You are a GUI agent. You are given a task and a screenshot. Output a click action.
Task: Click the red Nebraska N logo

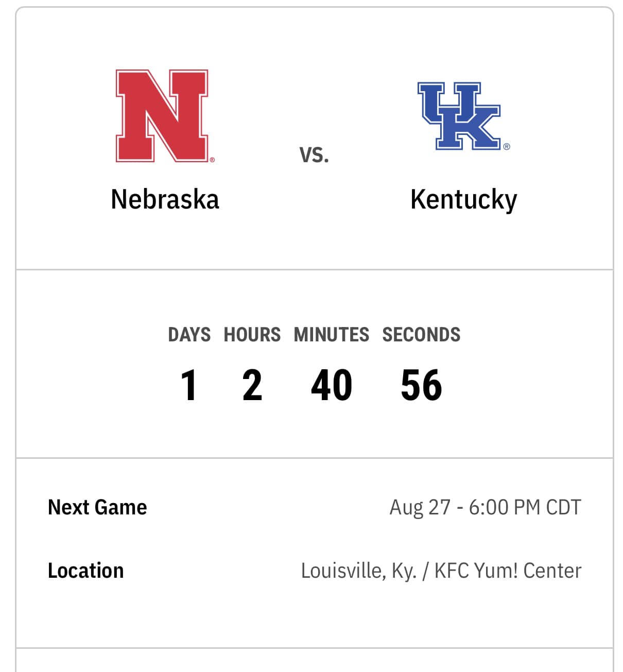(x=162, y=116)
